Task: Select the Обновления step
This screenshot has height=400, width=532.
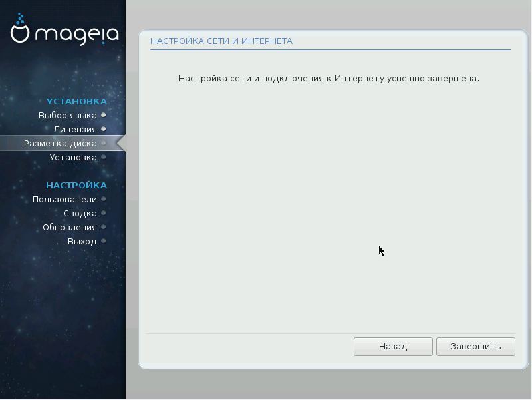Action: [x=70, y=227]
